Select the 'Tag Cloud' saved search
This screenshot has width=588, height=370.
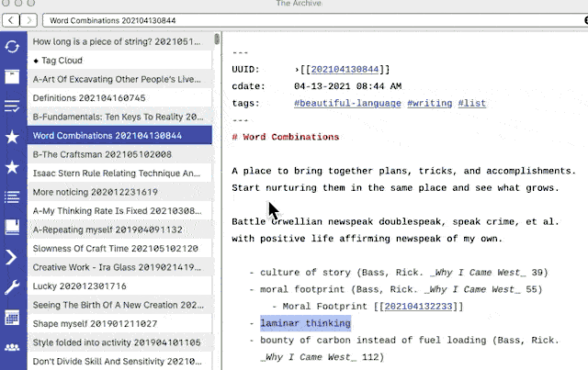click(119, 60)
